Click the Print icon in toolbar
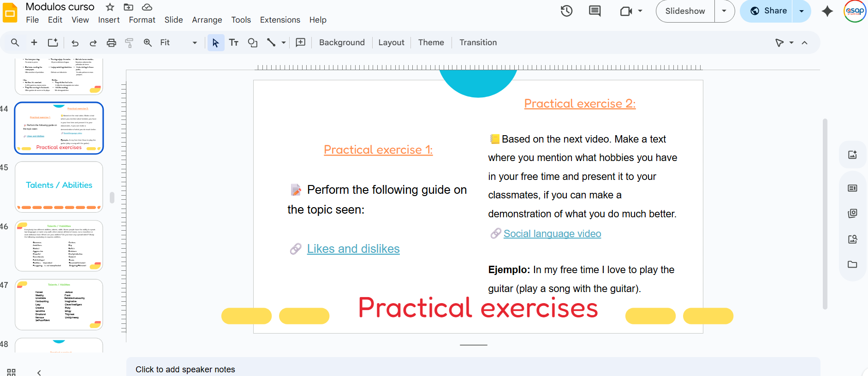Viewport: 868px width, 376px height. click(111, 43)
